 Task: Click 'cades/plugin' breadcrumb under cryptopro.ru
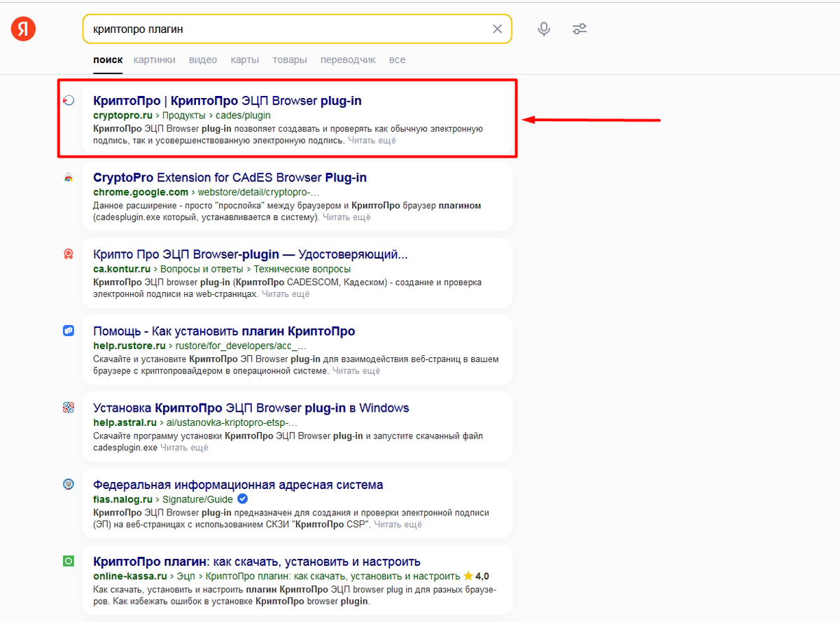(x=242, y=116)
